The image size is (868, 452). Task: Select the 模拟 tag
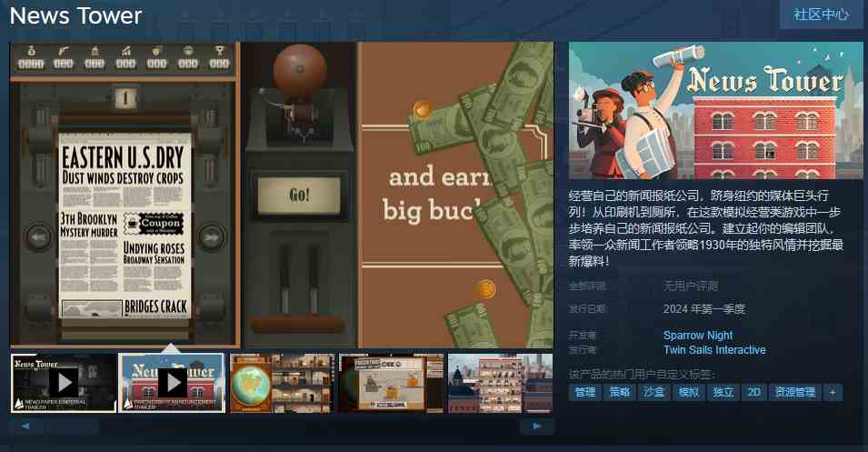point(688,392)
